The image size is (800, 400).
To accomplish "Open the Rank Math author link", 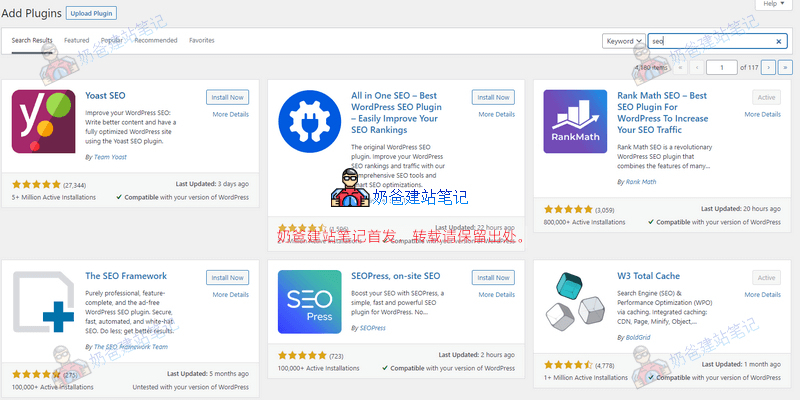I will click(641, 182).
